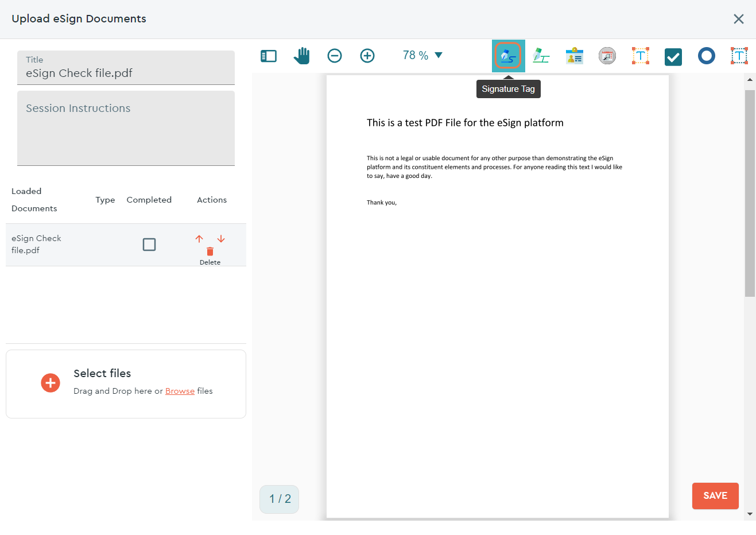
Task: Click the Actions column header
Action: (x=212, y=200)
